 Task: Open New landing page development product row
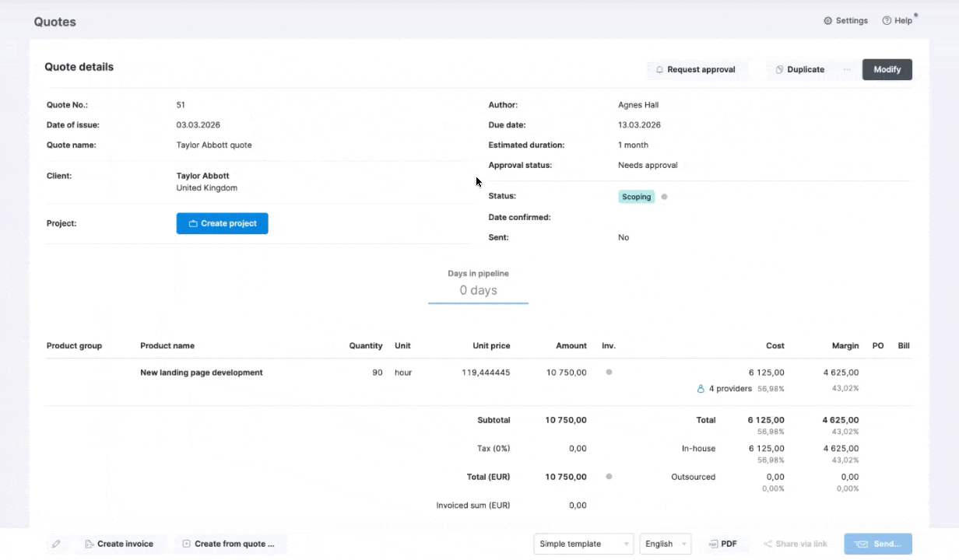click(201, 373)
